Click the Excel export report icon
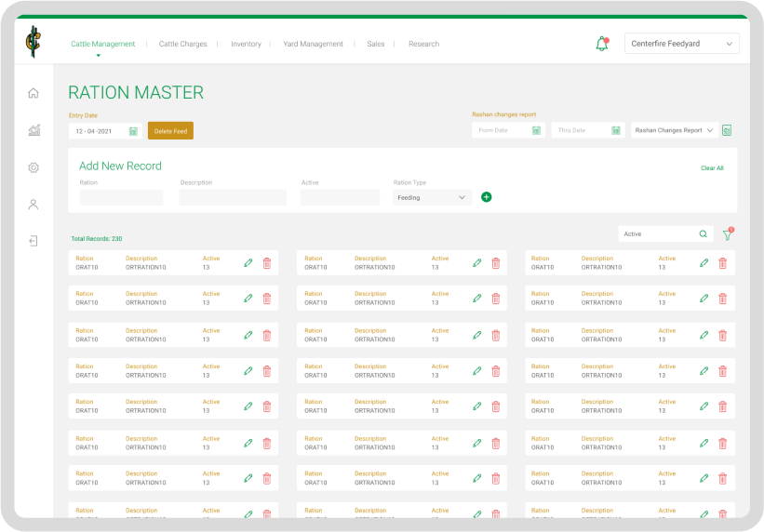The height and width of the screenshot is (532, 764). pos(727,130)
